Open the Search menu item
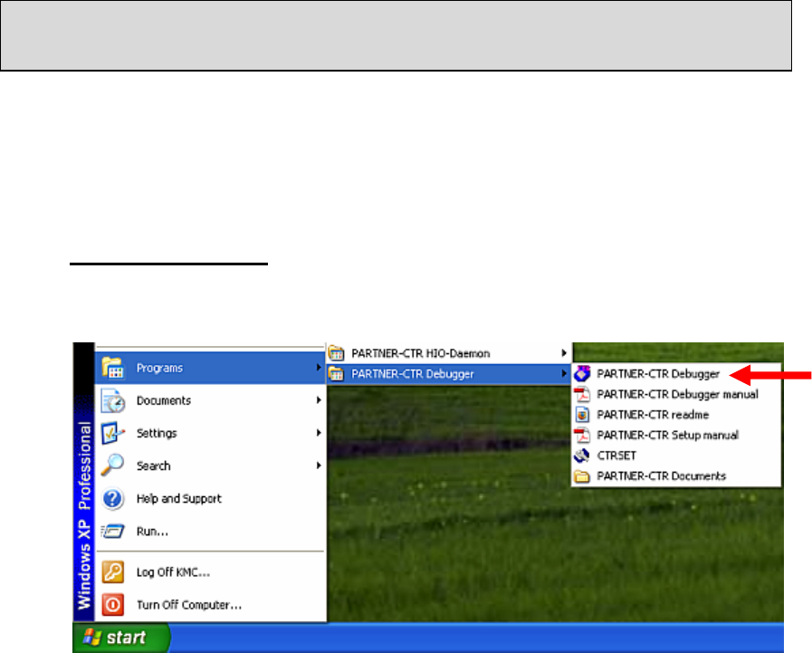This screenshot has width=812, height=653. point(210,466)
